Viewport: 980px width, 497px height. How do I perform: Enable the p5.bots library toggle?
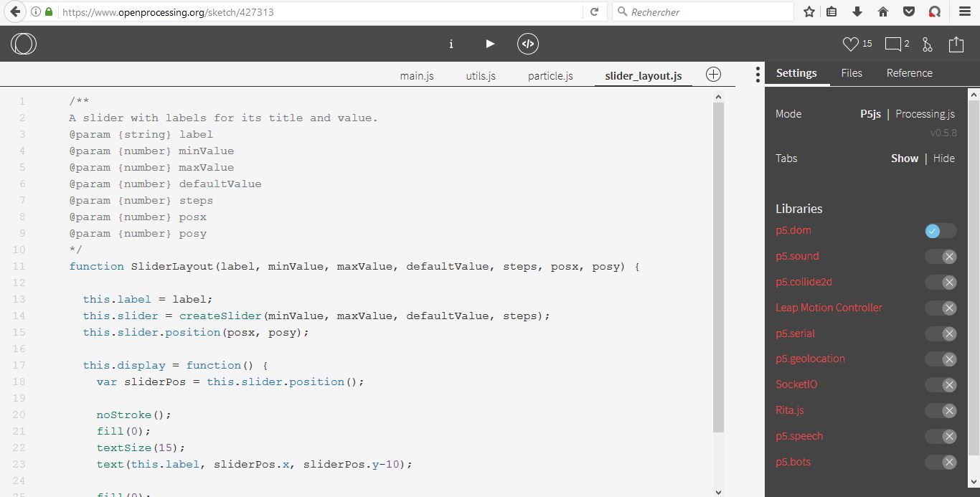941,463
